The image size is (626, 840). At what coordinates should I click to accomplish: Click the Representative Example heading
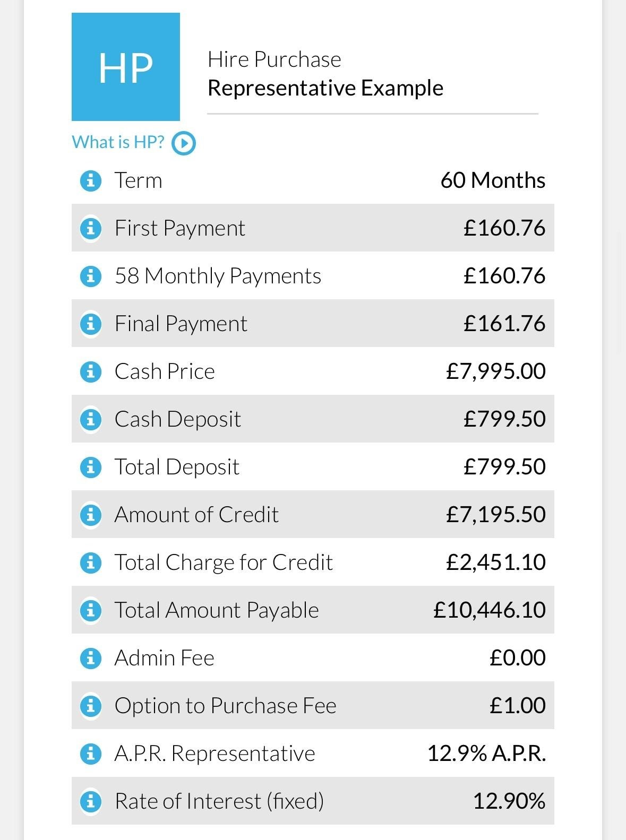click(325, 88)
